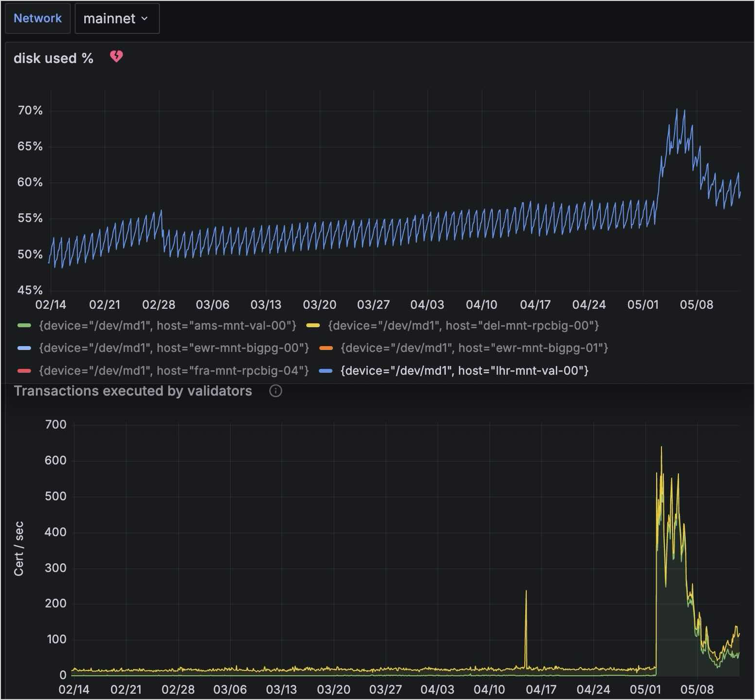Click red color marker for fra-mnt-rpcbig-04

coord(24,371)
